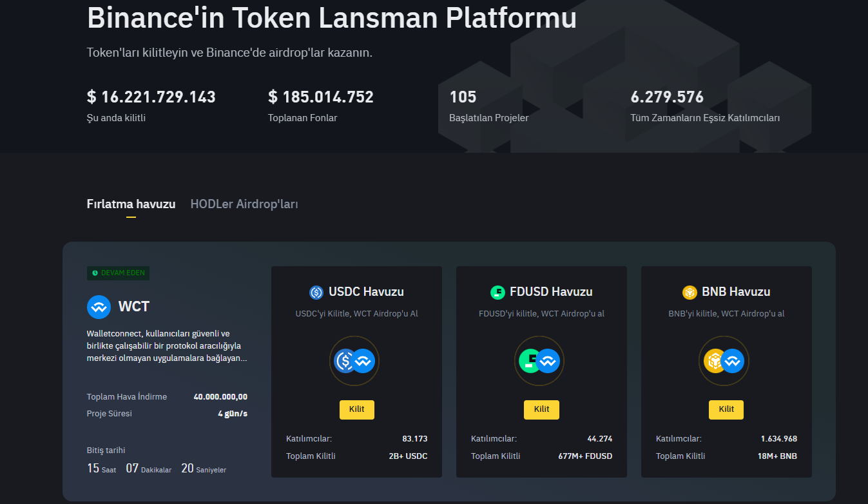Open the USDC Havuzu card header

click(356, 291)
